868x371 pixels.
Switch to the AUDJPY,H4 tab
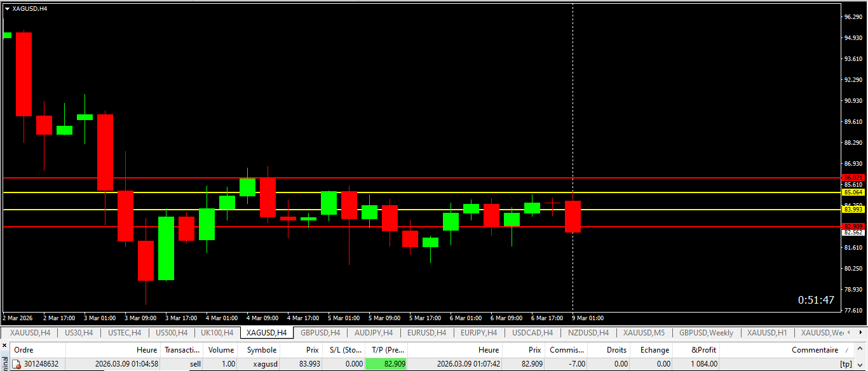pos(374,333)
